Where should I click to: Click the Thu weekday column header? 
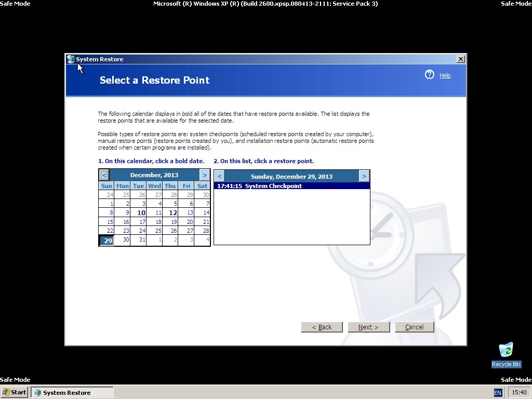[x=170, y=186]
